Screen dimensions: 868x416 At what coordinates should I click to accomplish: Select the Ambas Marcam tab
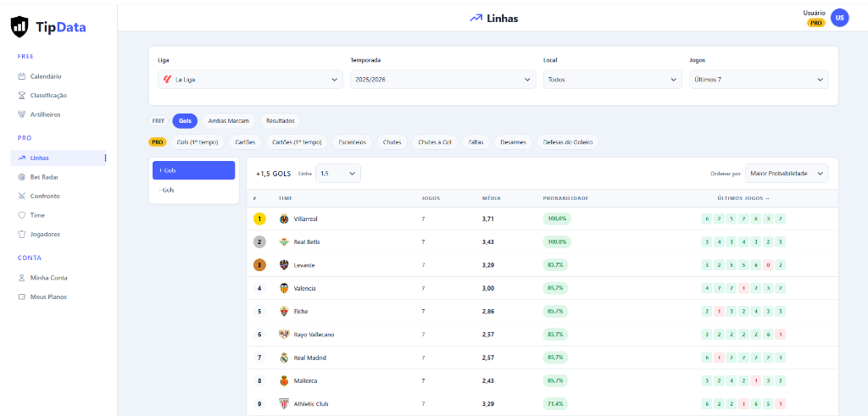(229, 120)
